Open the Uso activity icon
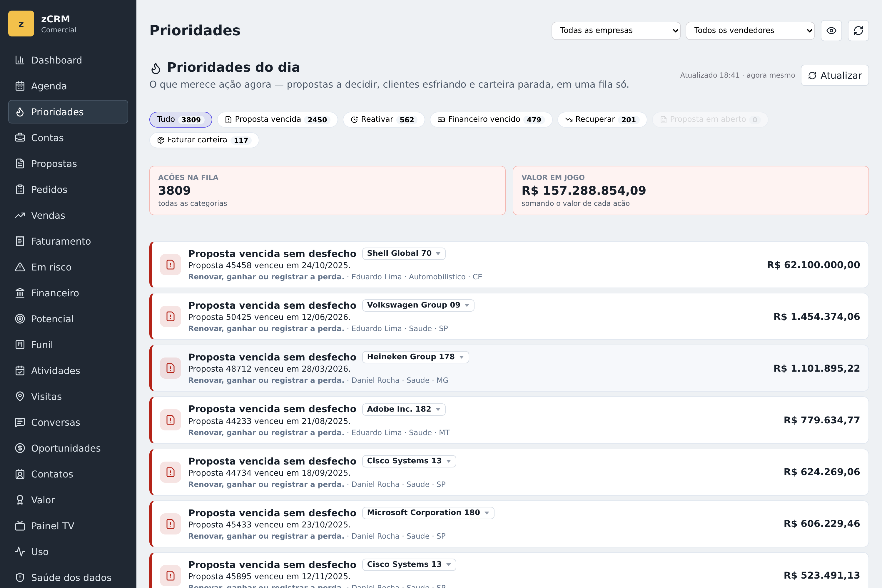This screenshot has width=882, height=588. click(20, 552)
